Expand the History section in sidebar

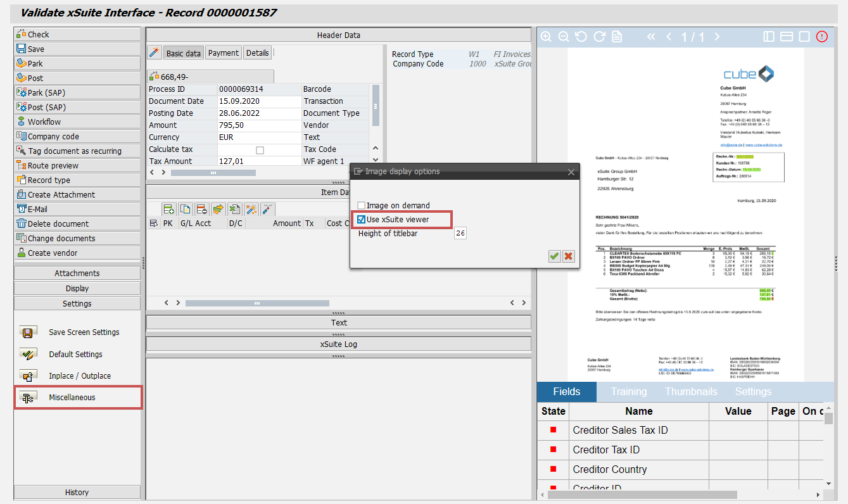click(x=77, y=492)
